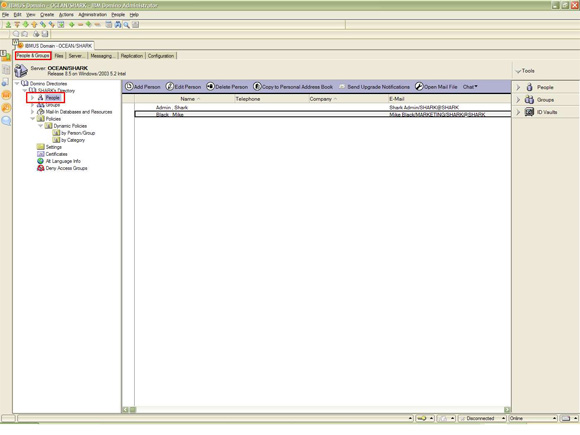The image size is (580, 435).
Task: Click the E-Mail column header
Action: tap(449, 99)
